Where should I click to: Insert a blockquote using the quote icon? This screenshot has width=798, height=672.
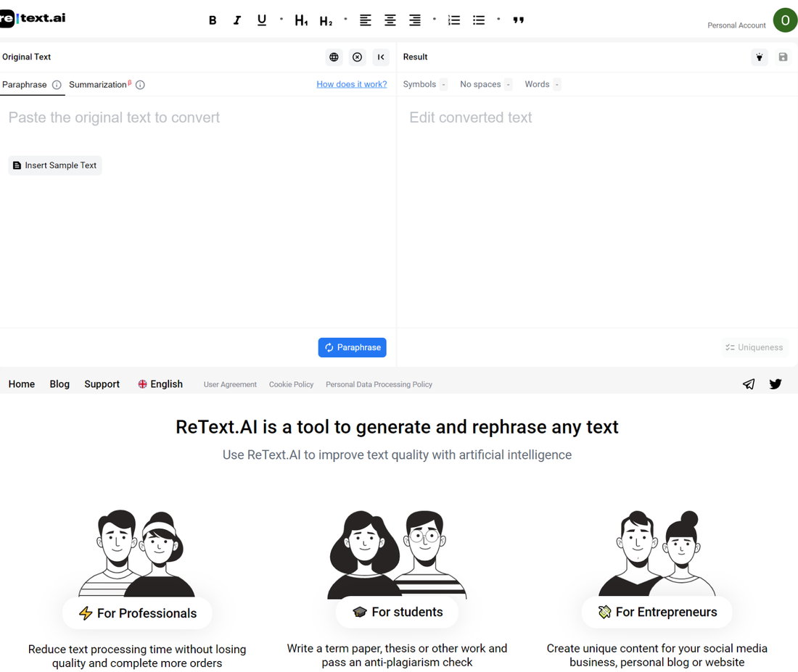pos(518,20)
